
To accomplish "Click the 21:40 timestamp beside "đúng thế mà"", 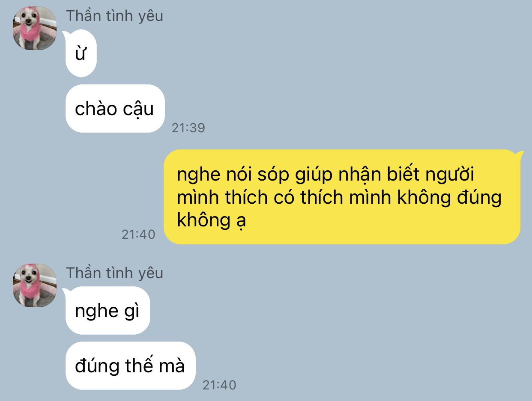I will pos(219,385).
